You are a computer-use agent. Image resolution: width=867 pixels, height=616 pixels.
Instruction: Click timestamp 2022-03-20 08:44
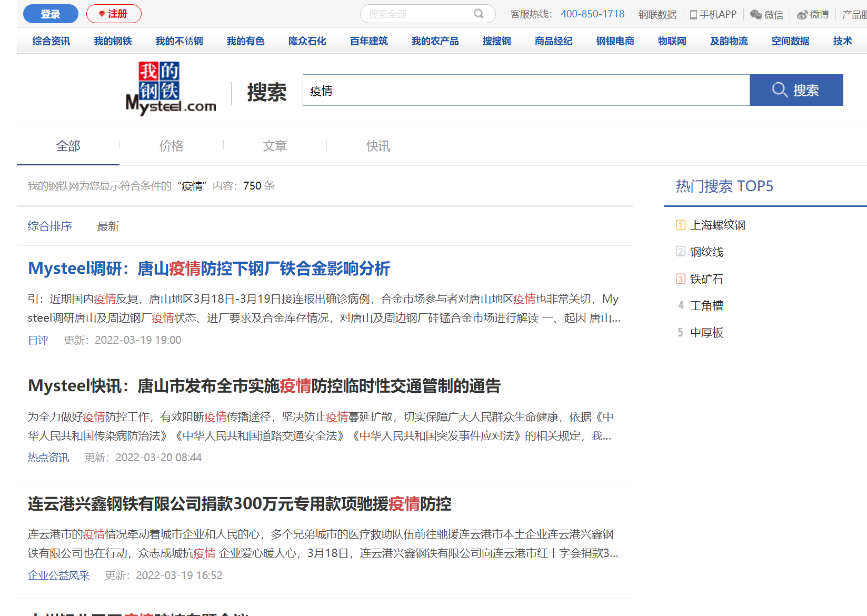click(158, 458)
